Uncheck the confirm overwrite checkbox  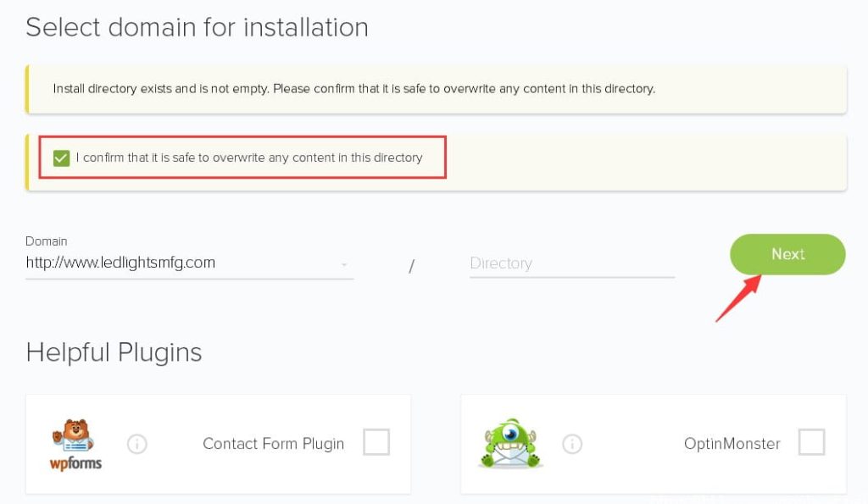pos(61,158)
